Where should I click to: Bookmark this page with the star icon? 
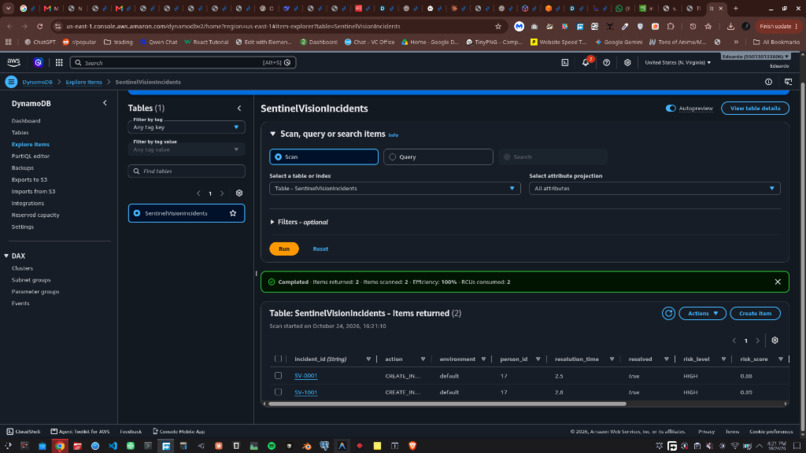[498, 26]
